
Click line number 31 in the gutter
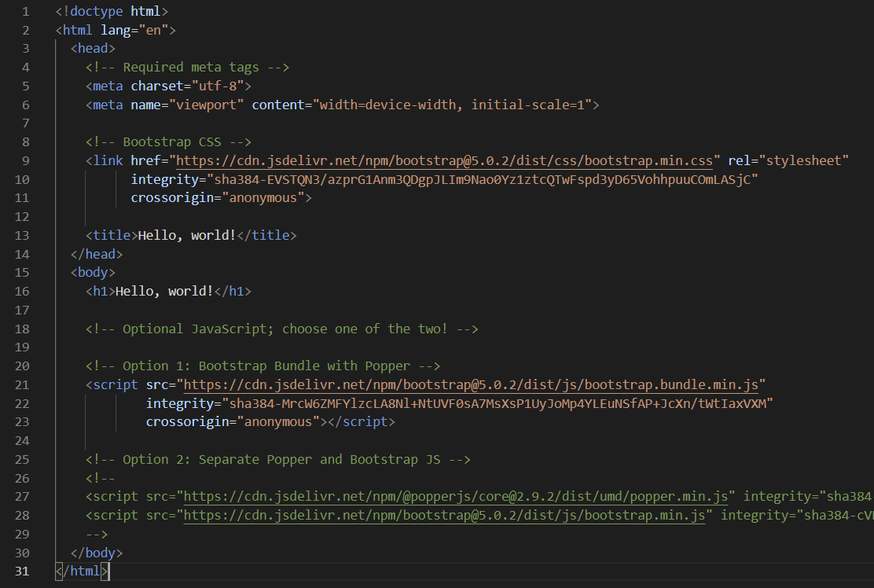pyautogui.click(x=23, y=571)
